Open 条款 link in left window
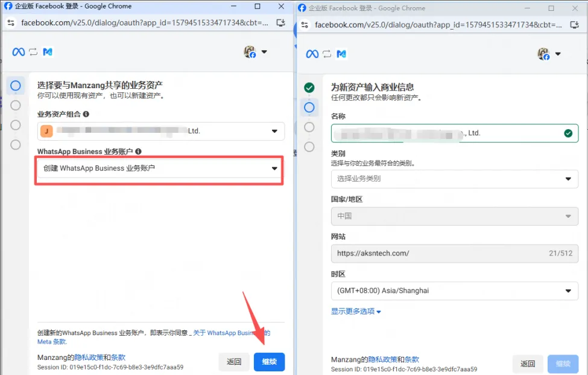The height and width of the screenshot is (375, 588). 118,357
